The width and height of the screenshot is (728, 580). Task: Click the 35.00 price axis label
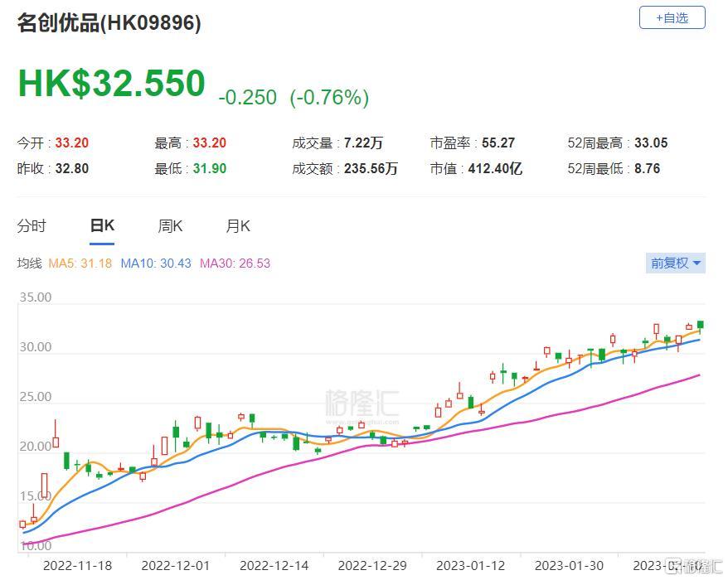(x=36, y=297)
